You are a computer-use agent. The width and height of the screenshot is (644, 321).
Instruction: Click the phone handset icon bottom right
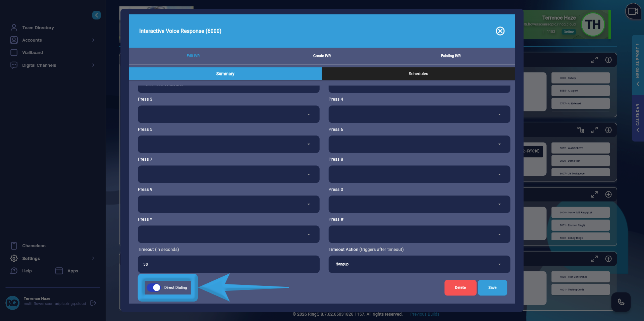coord(621,302)
